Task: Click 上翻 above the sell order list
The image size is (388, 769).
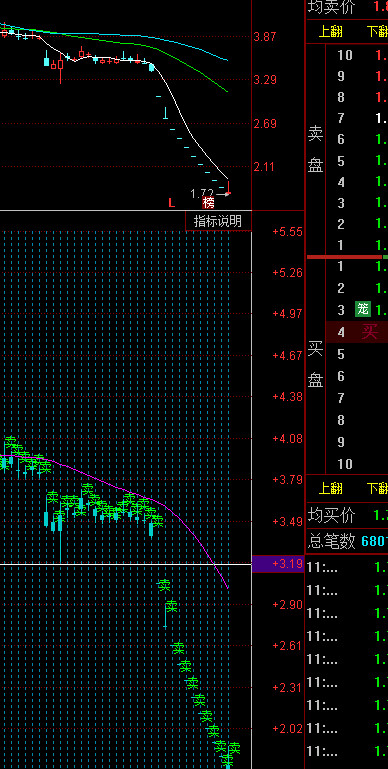Action: [331, 32]
